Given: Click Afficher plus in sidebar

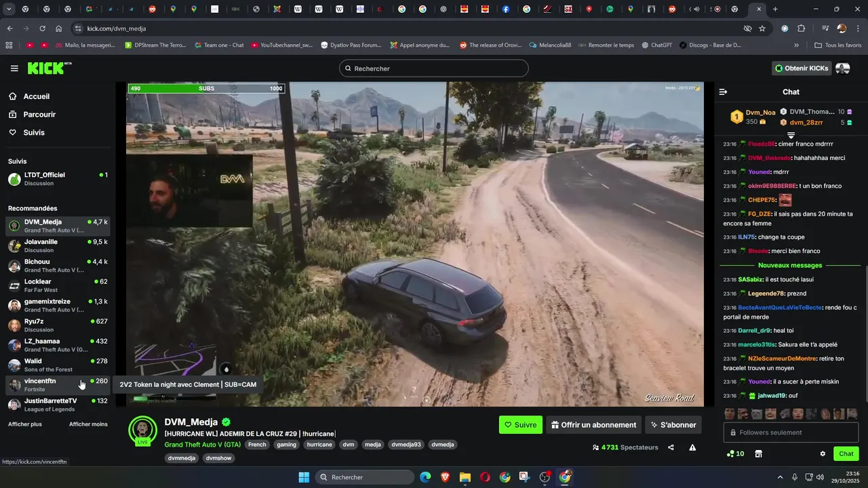Looking at the screenshot, I should pyautogui.click(x=25, y=424).
